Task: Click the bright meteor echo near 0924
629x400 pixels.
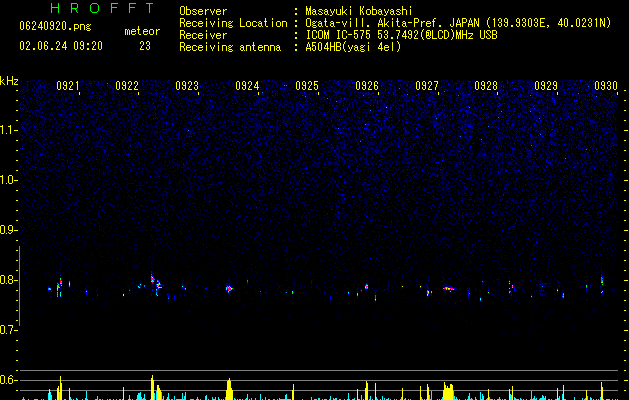Action: click(229, 288)
